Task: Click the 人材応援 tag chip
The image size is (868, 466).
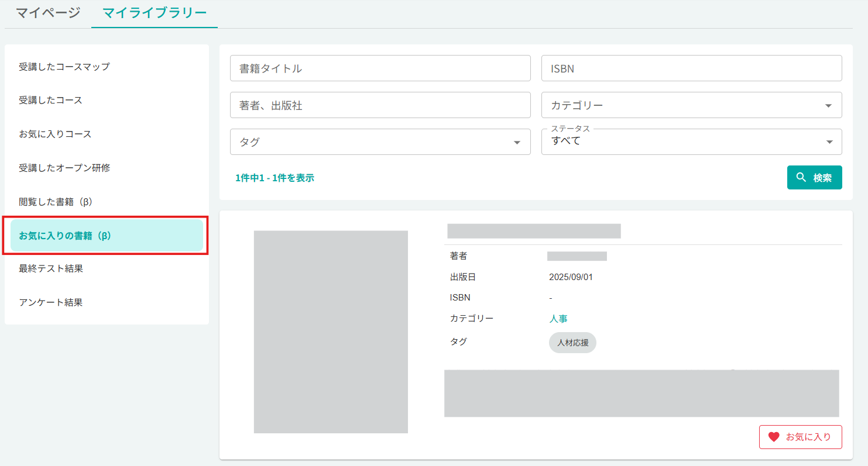Action: (x=572, y=343)
